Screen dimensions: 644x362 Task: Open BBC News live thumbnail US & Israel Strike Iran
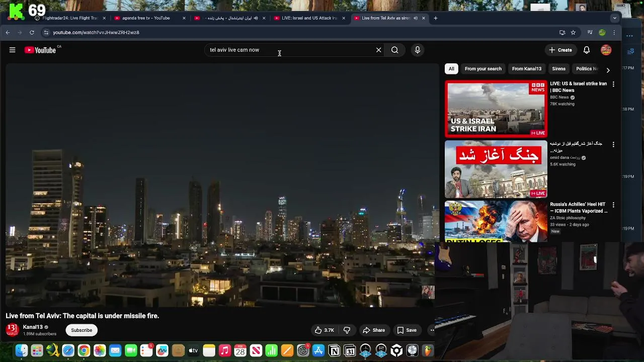click(x=496, y=109)
